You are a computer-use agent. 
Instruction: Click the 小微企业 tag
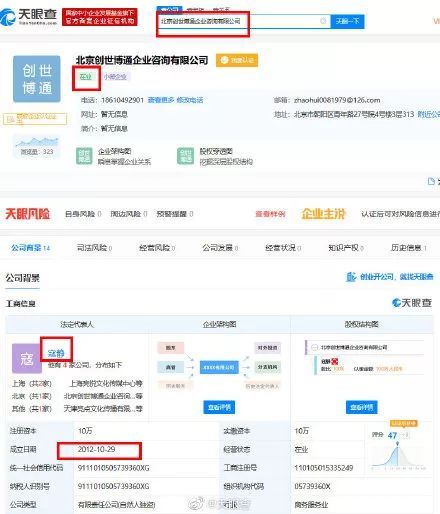(115, 77)
